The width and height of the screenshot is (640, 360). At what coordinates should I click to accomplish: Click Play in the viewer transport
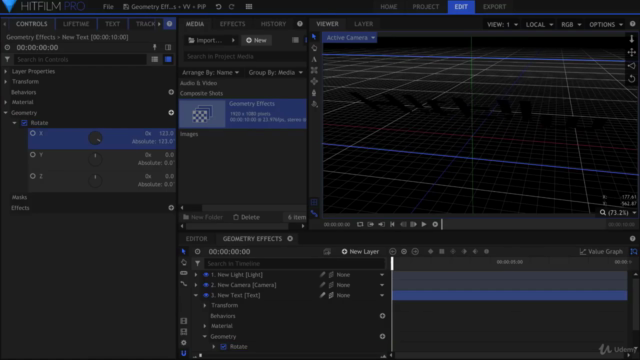coord(424,224)
